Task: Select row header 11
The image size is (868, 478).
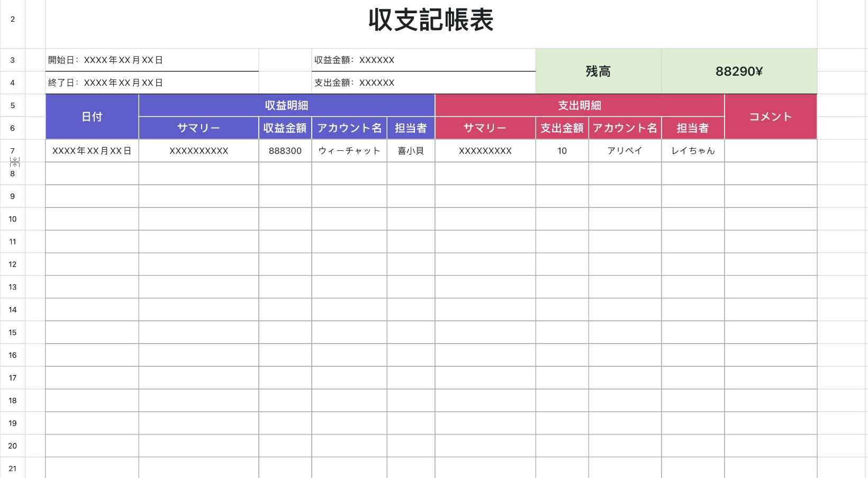Action: [12, 241]
